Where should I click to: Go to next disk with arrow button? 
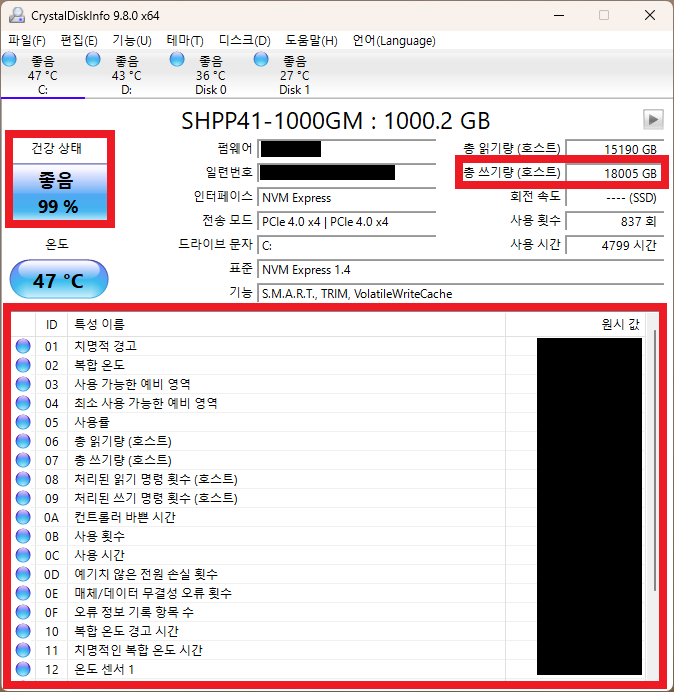point(653,120)
